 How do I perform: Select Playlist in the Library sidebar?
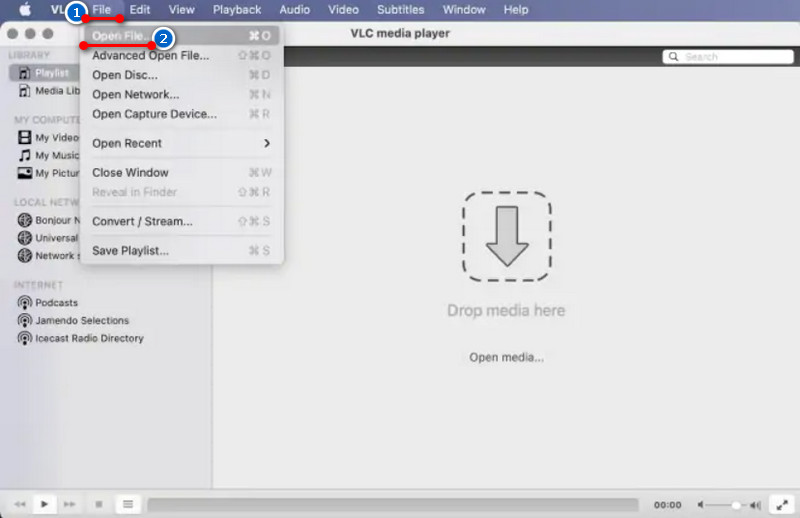(44, 73)
